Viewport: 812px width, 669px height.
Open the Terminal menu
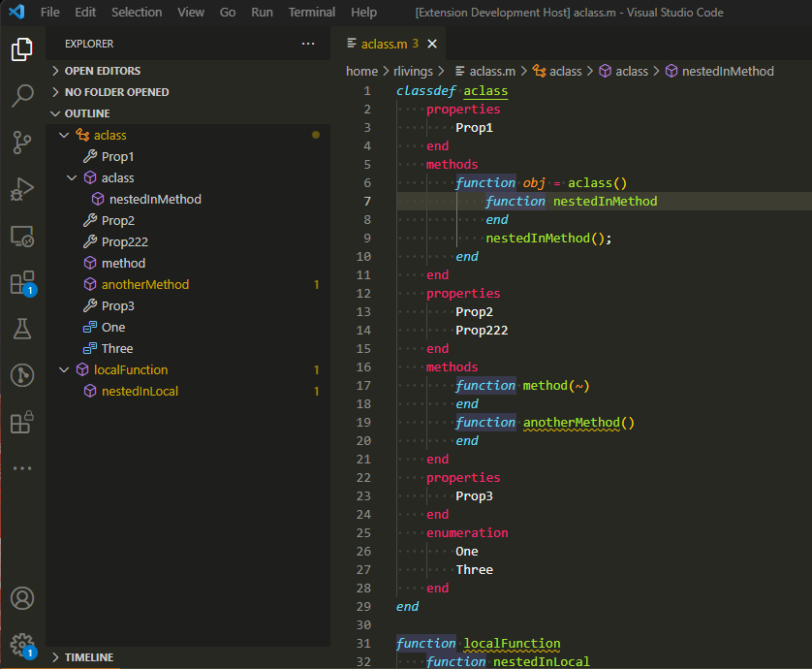click(x=312, y=12)
